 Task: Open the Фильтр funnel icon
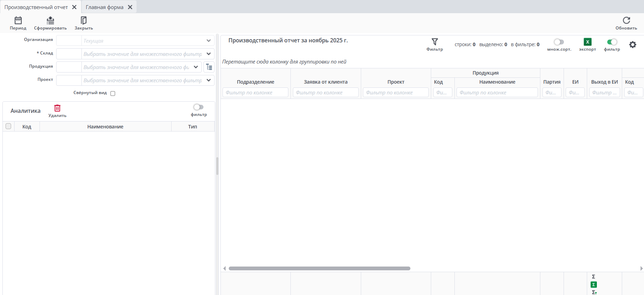[435, 42]
